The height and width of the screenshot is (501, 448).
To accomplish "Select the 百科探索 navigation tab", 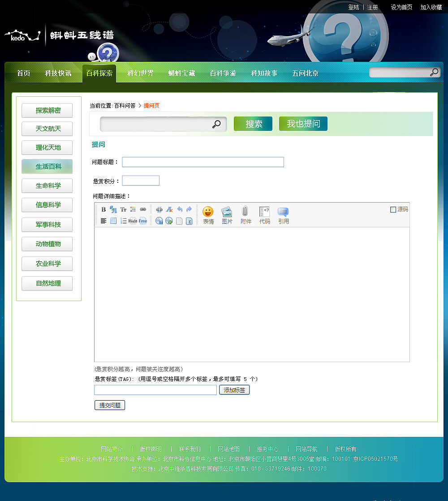I will coord(99,73).
